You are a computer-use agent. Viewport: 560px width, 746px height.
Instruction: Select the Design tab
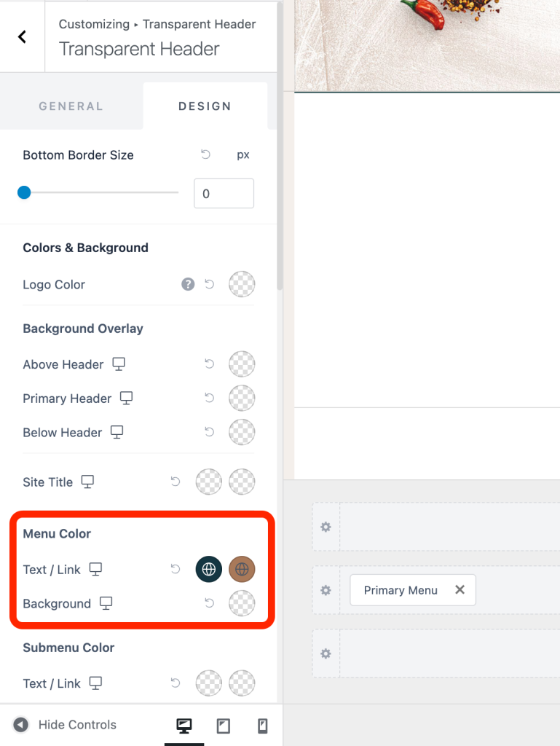pos(205,106)
